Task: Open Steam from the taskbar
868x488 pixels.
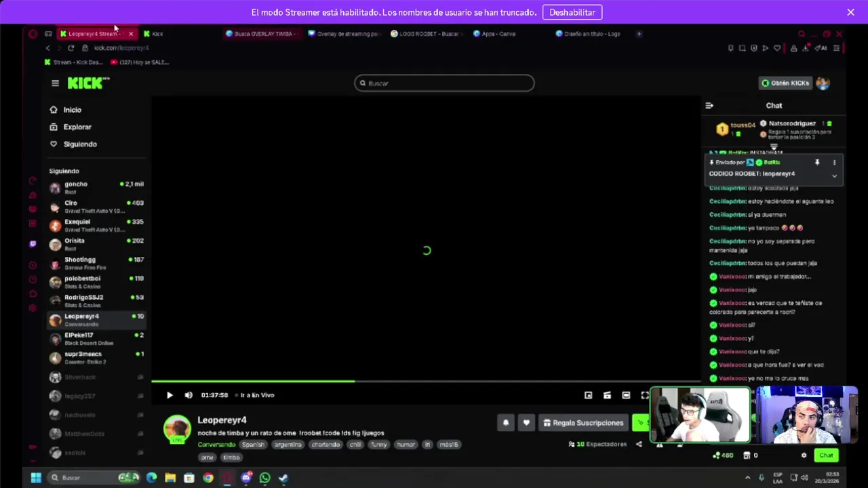Action: coord(283,478)
